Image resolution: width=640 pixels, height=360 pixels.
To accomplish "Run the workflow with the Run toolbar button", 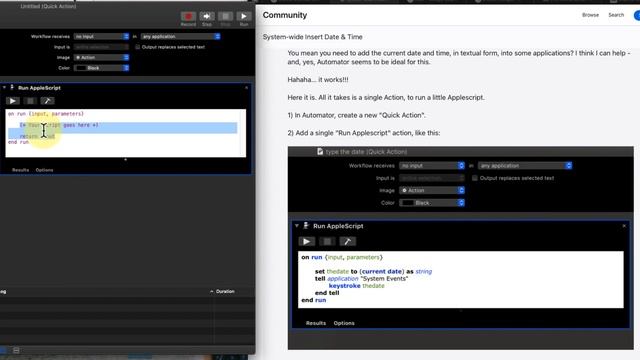I will point(244,16).
